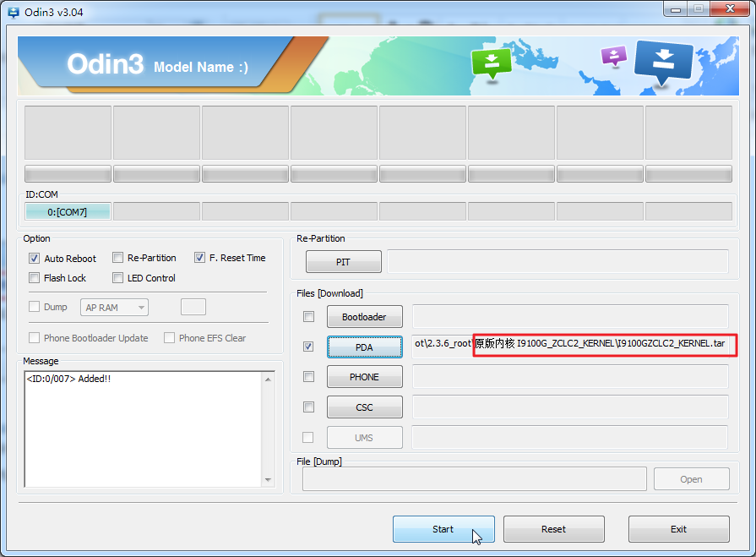Click the File Dump path field

[475, 479]
